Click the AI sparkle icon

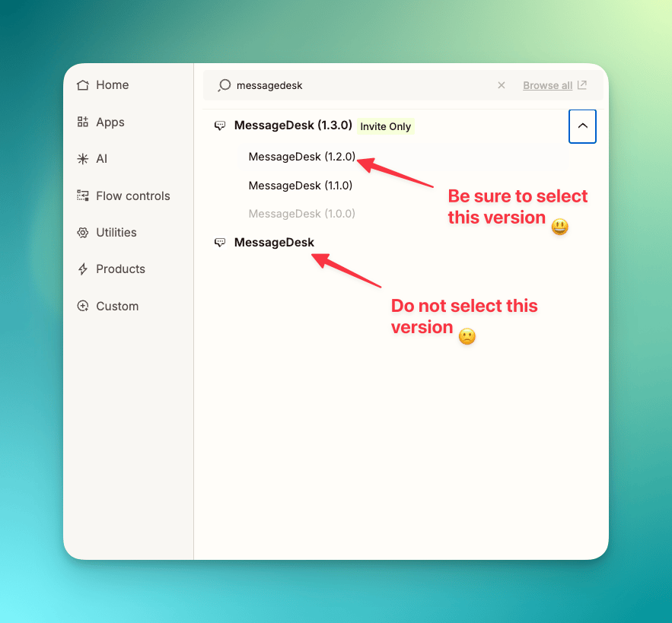pos(83,159)
